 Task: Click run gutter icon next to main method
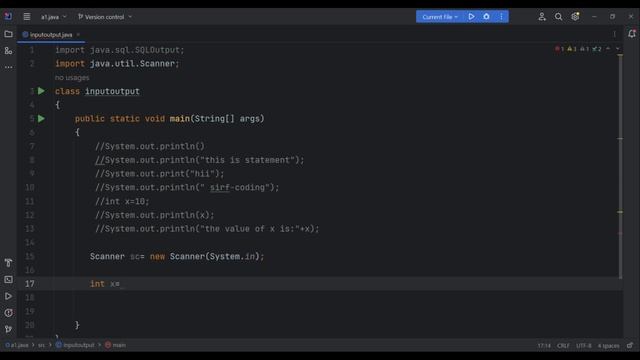point(41,119)
